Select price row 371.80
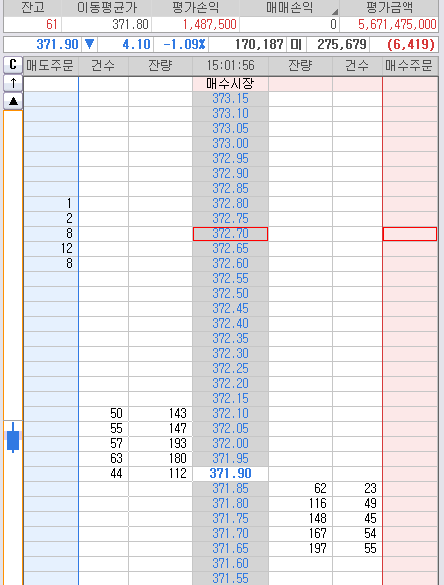 click(230, 504)
